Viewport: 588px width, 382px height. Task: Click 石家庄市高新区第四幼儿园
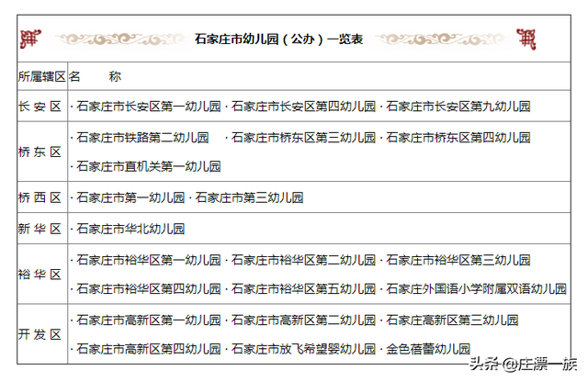click(x=149, y=349)
